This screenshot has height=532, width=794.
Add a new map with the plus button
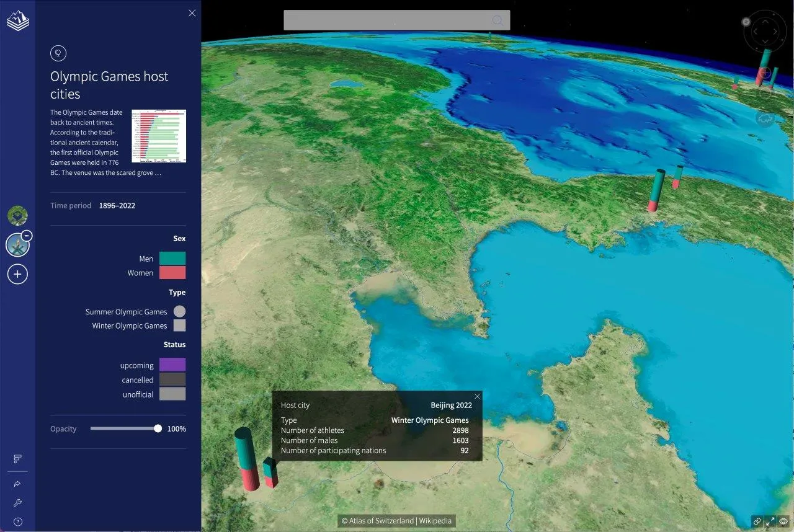click(x=17, y=273)
